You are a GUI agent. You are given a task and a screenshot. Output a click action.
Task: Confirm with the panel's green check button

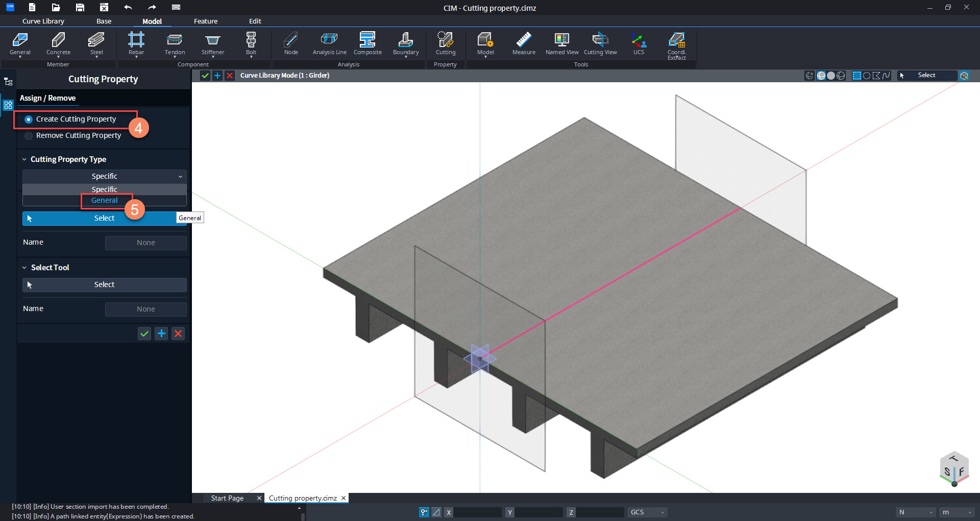pyautogui.click(x=144, y=334)
